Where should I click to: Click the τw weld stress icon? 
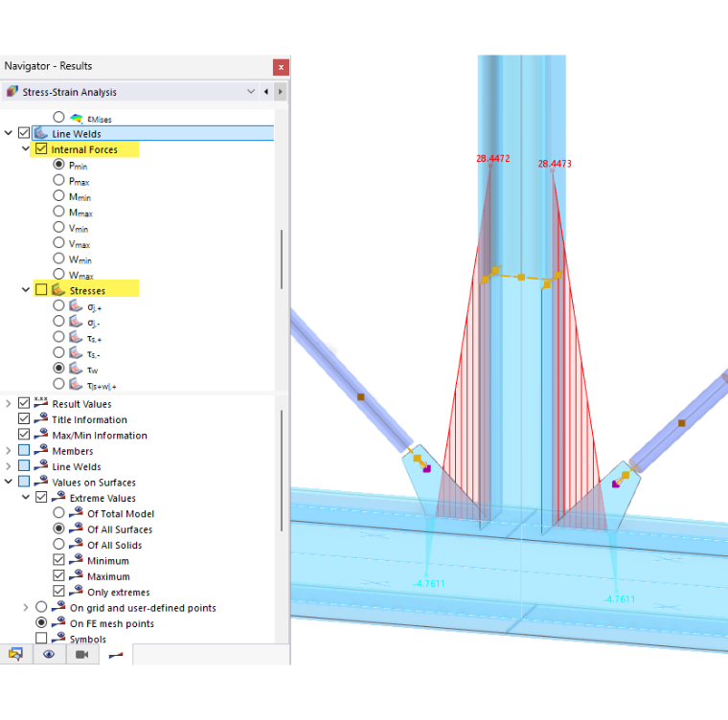(76, 369)
